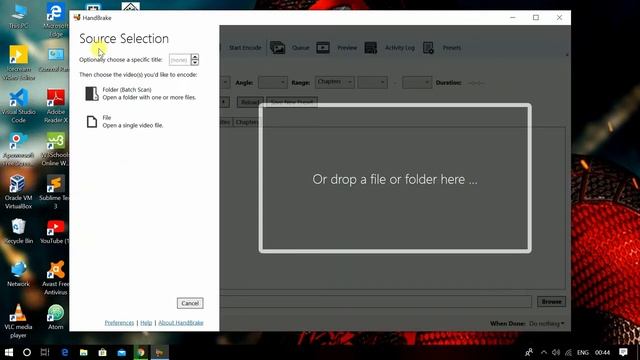Open the Presets toolbar icon
640x360 pixels.
[x=428, y=48]
